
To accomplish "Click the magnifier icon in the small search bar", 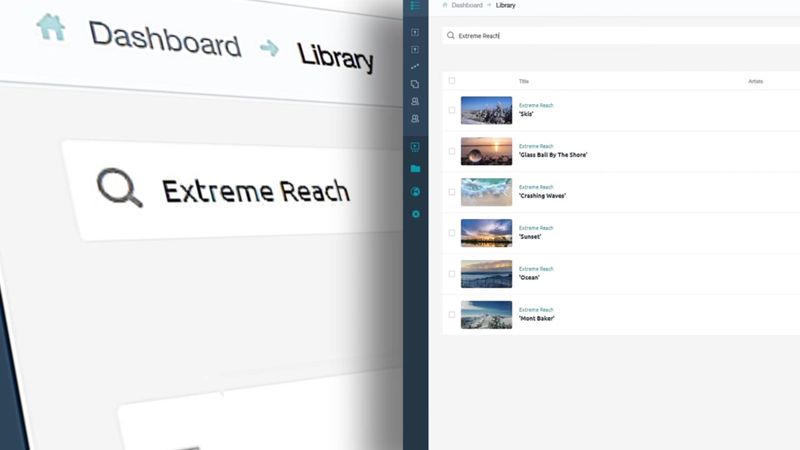I will [x=451, y=36].
